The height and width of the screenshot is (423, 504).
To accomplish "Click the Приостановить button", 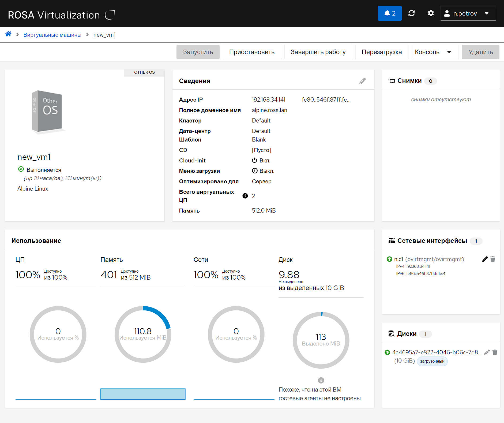I will tap(252, 52).
